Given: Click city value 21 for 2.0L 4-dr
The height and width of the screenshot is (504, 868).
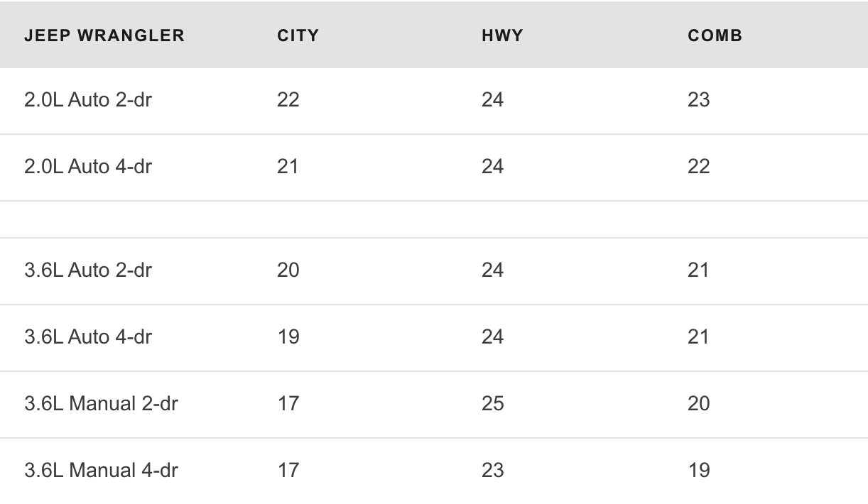Looking at the screenshot, I should tap(288, 166).
